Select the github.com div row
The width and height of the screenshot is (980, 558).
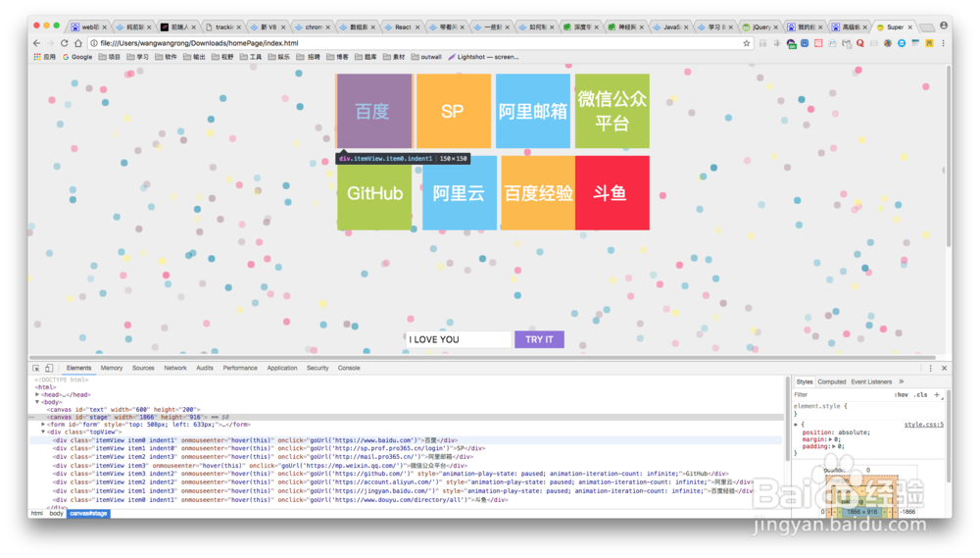(407, 474)
